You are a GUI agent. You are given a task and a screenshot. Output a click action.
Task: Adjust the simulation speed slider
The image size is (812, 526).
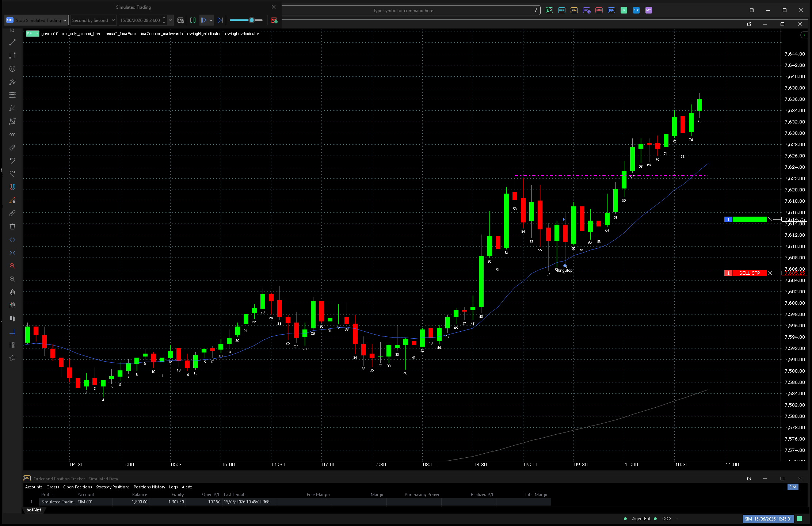[252, 20]
